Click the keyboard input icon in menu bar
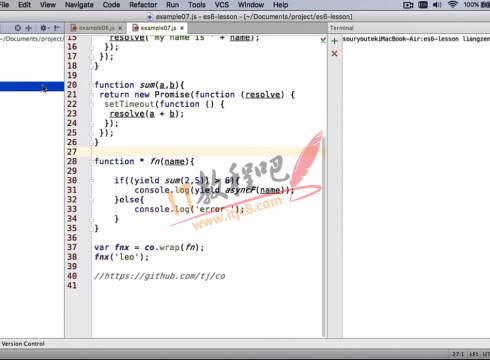 (423, 5)
